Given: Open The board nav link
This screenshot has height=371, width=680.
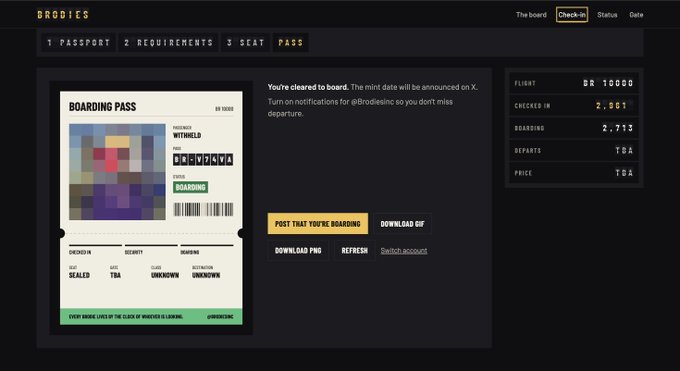Looking at the screenshot, I should pos(531,15).
